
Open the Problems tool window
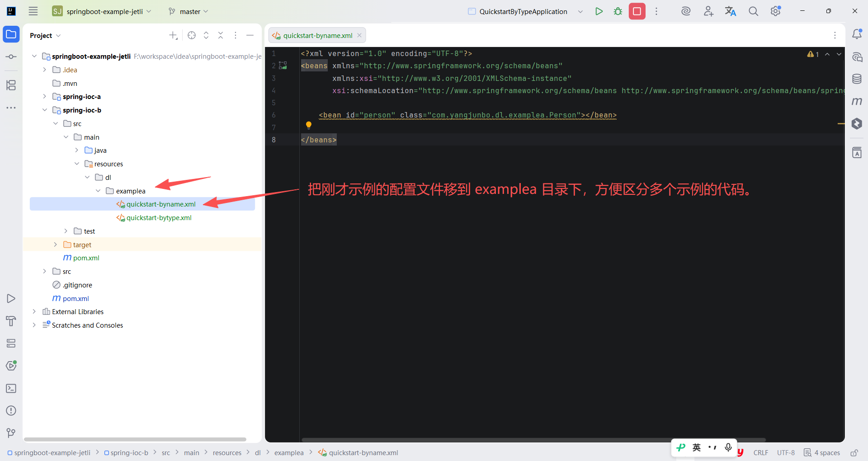point(11,410)
